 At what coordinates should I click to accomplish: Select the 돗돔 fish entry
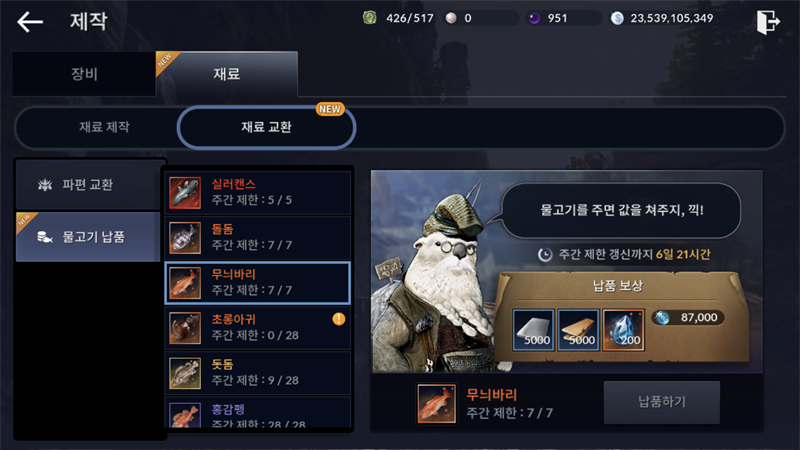point(258,372)
